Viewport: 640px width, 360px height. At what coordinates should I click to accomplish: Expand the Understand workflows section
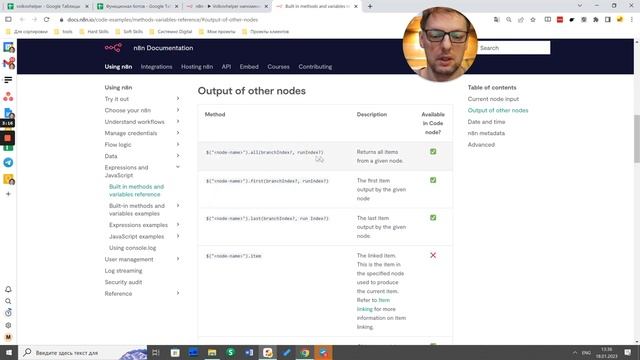(178, 121)
